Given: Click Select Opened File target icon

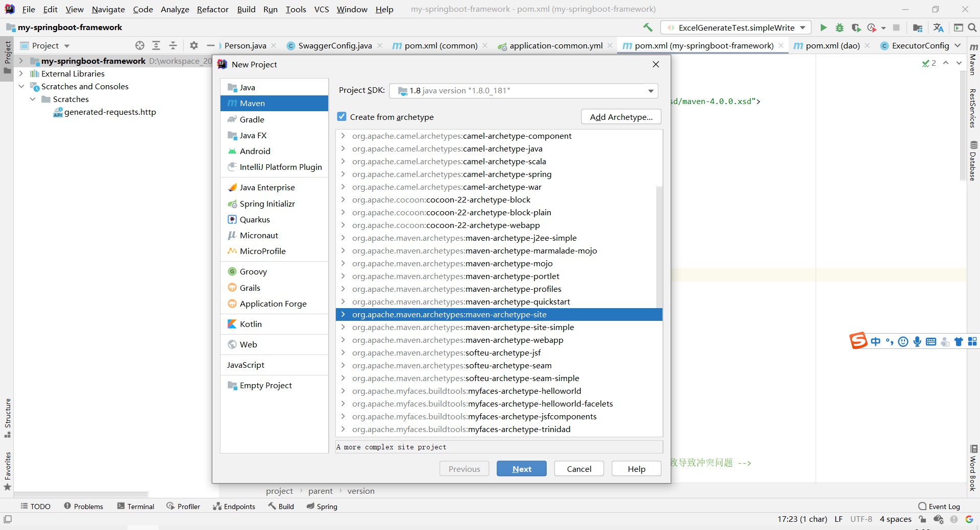Looking at the screenshot, I should [x=140, y=45].
